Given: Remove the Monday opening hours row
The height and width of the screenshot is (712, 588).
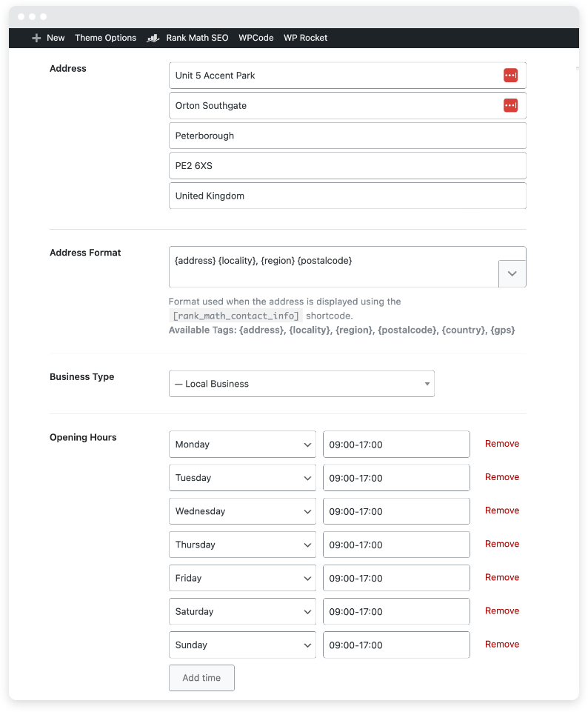Looking at the screenshot, I should tap(502, 444).
